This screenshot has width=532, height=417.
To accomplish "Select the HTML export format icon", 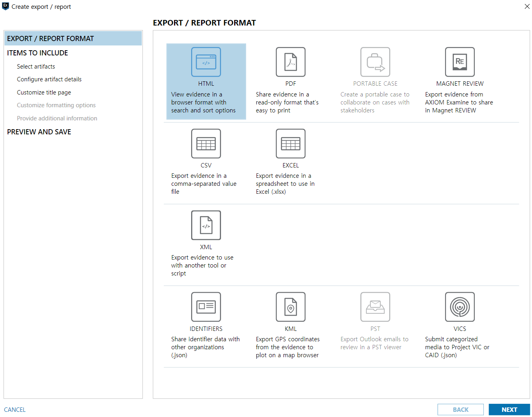I will point(206,62).
